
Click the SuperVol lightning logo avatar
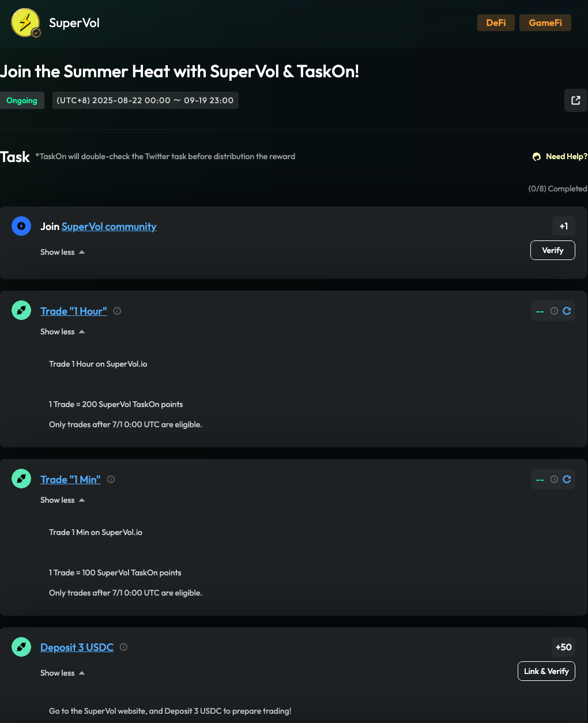(x=25, y=23)
